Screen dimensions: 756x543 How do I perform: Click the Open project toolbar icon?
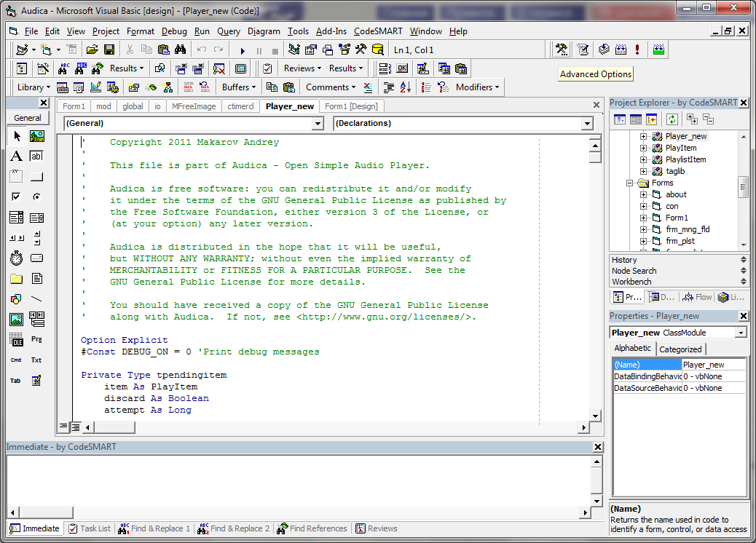click(x=92, y=49)
